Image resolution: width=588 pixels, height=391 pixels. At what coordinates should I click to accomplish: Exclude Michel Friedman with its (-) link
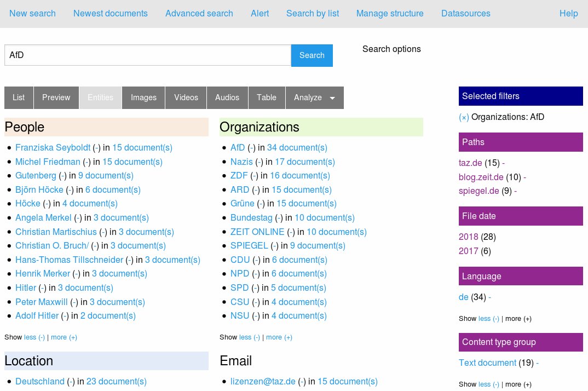87,162
